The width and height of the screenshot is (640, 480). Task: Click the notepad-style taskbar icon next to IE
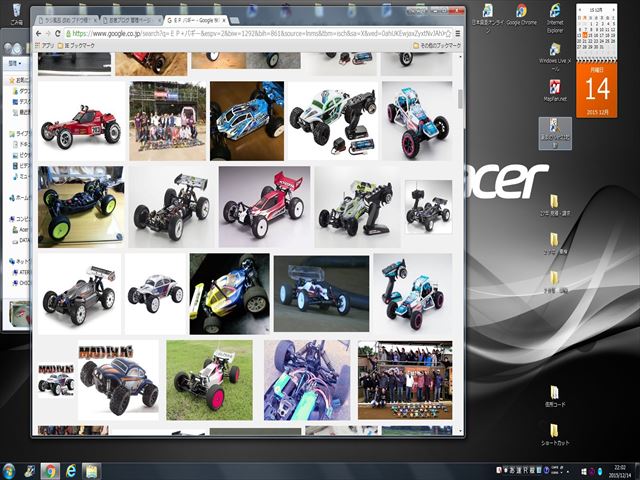coord(91,471)
